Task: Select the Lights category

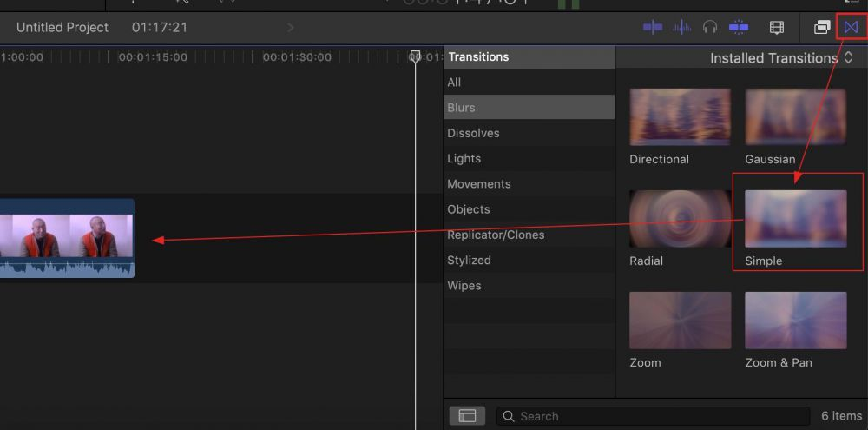Action: tap(529, 158)
